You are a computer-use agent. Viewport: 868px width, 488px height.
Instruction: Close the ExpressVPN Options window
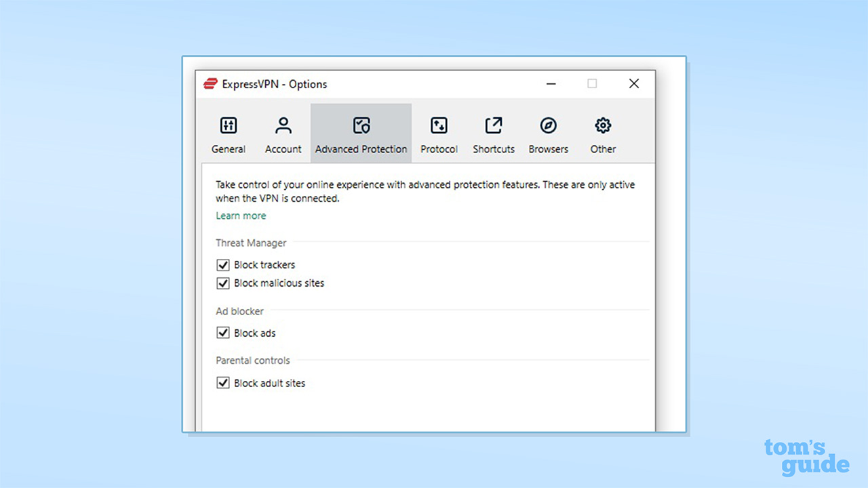(x=634, y=83)
